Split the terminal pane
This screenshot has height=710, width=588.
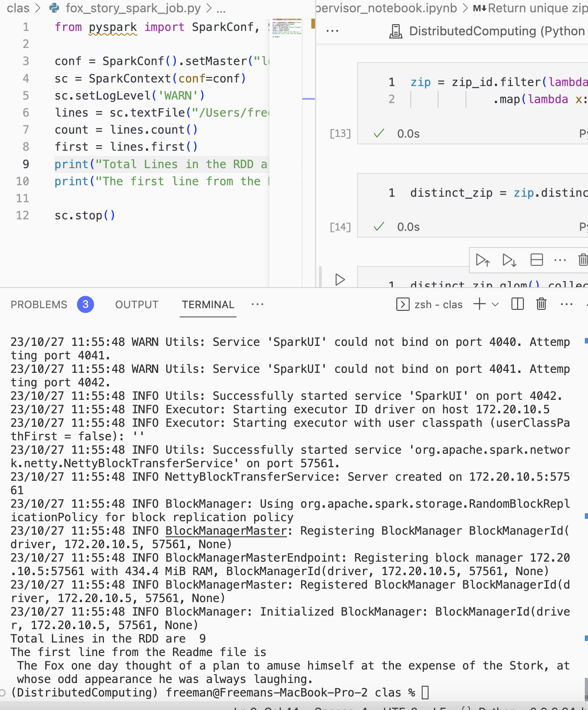(517, 304)
